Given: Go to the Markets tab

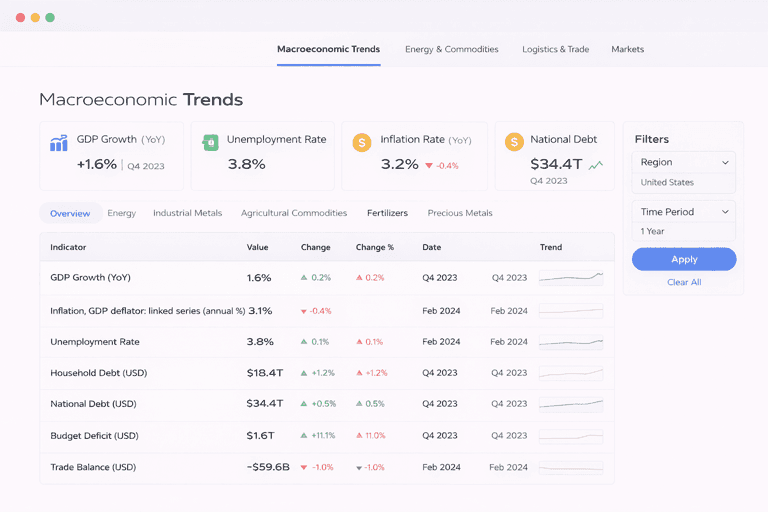Looking at the screenshot, I should [627, 49].
